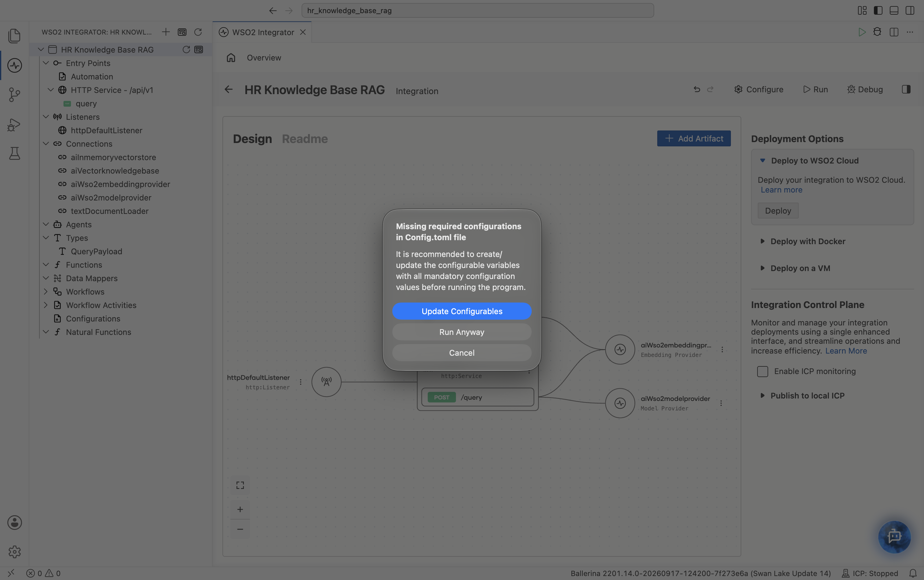Click the fit-to-screen icon on canvas
The width and height of the screenshot is (924, 580).
pyautogui.click(x=240, y=485)
